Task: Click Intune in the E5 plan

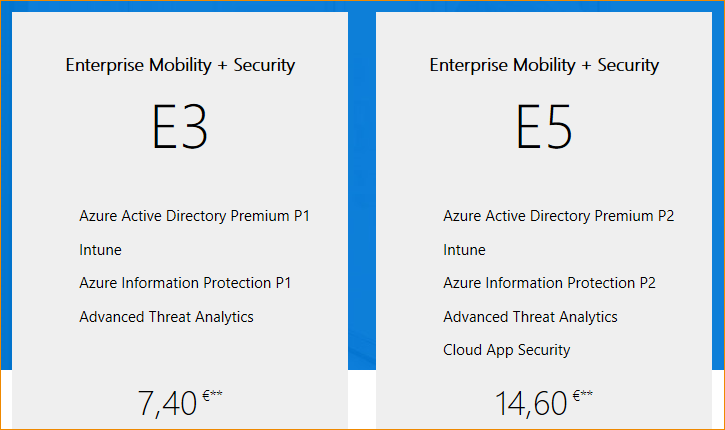Action: pos(464,250)
